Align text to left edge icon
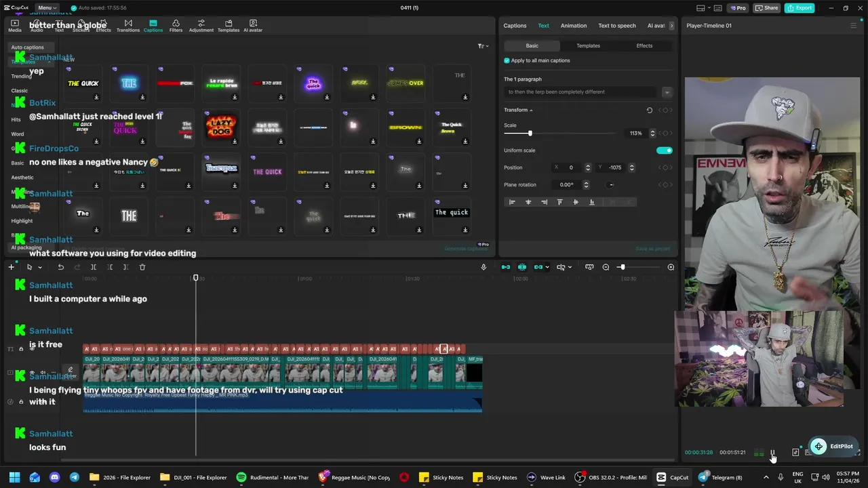This screenshot has height=488, width=868. (x=512, y=202)
